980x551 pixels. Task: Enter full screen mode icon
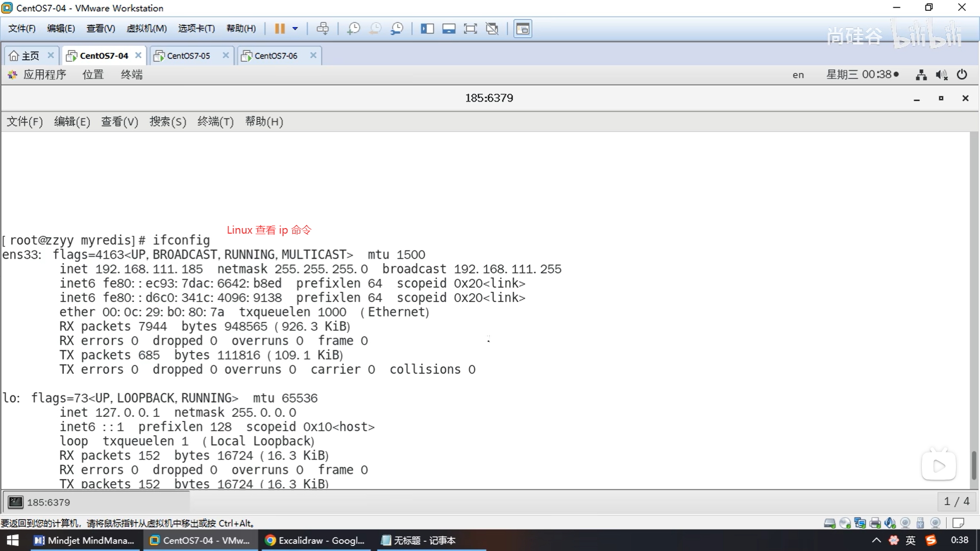click(470, 29)
